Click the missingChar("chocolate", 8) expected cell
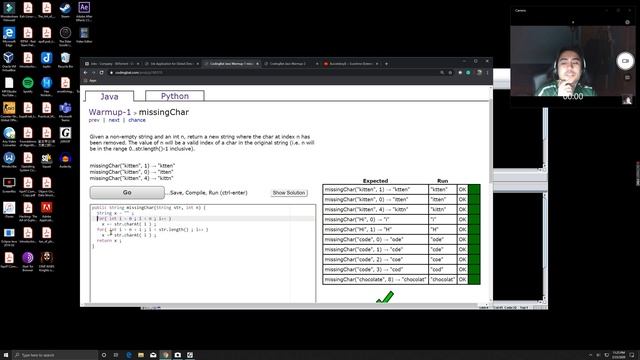The height and width of the screenshot is (360, 640). coord(376,280)
